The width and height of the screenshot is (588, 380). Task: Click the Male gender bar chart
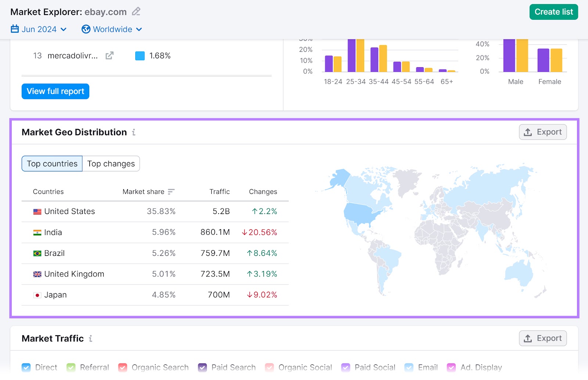point(516,55)
